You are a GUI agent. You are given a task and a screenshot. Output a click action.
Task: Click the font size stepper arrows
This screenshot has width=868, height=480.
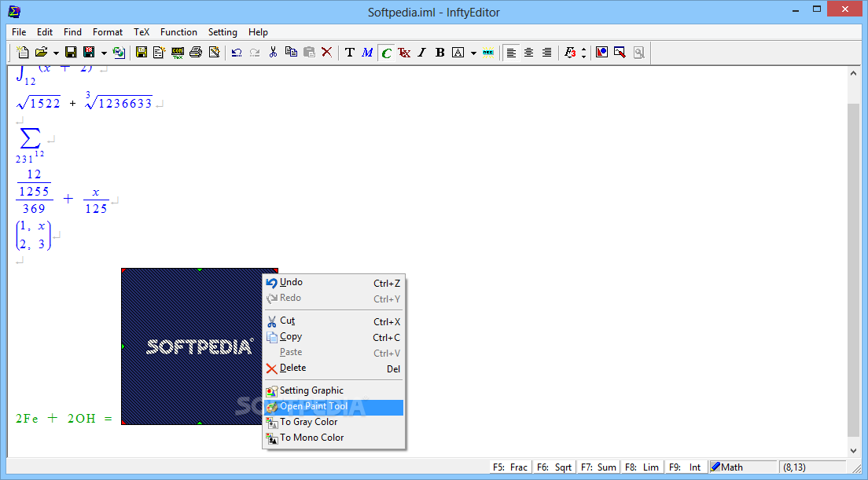583,53
